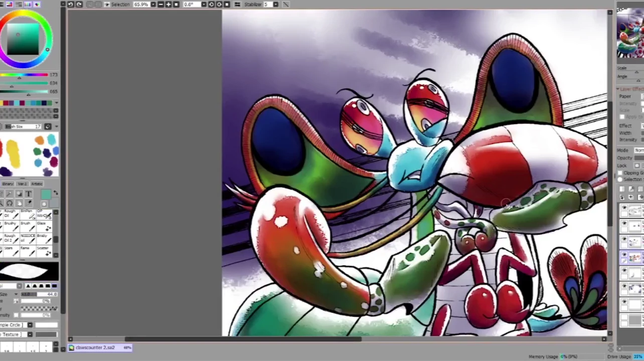Select the Rough Oil brush preset
644x361 pixels.
[11, 214]
